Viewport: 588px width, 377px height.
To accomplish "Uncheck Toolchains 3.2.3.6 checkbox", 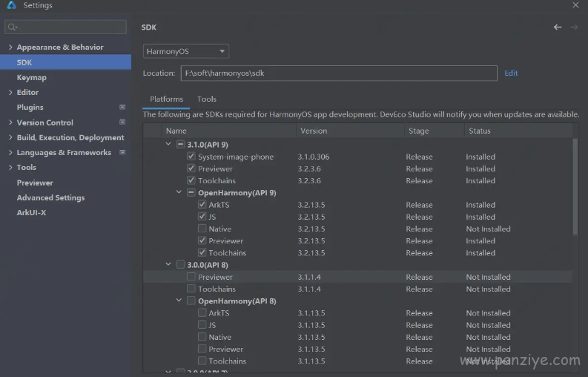I will (191, 180).
